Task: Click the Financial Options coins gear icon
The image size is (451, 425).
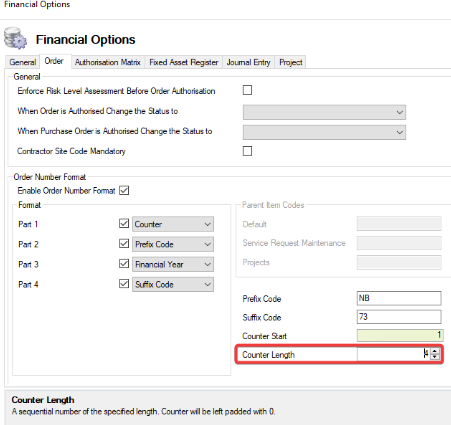Action: pyautogui.click(x=15, y=38)
